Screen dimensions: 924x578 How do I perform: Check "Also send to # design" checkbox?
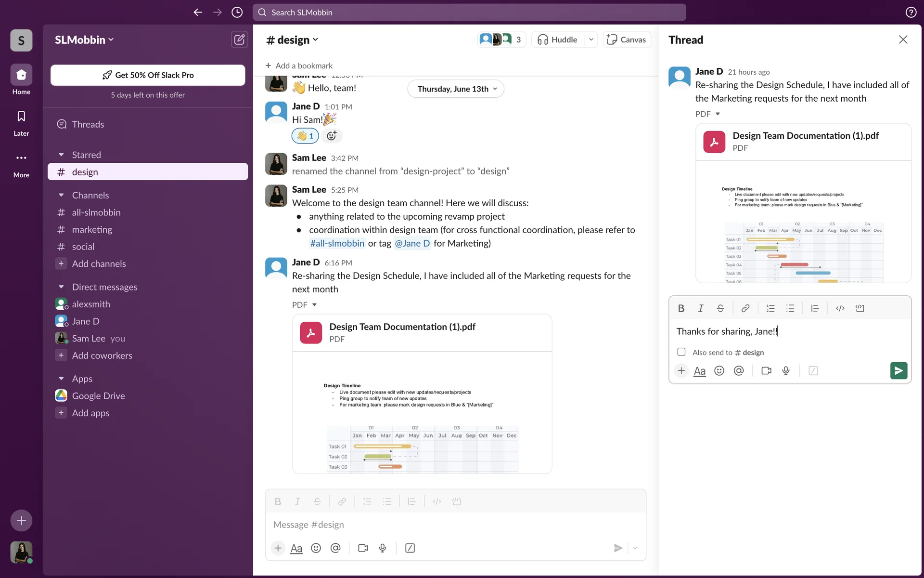click(681, 352)
